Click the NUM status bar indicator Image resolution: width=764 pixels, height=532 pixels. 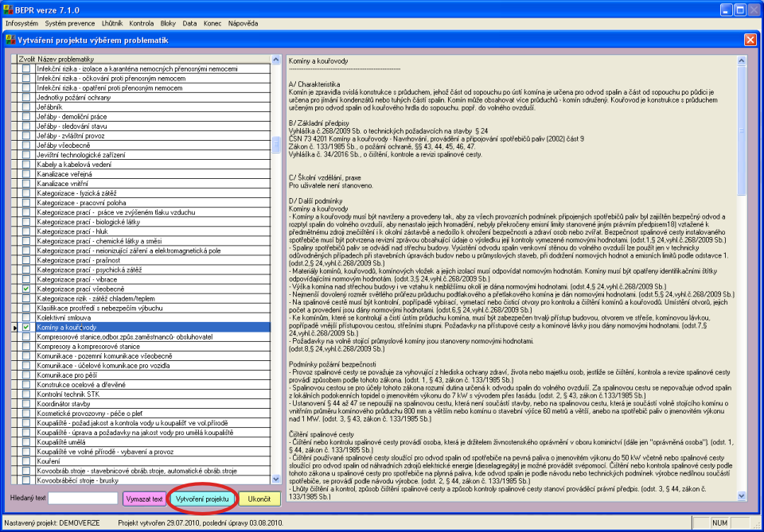click(x=719, y=523)
